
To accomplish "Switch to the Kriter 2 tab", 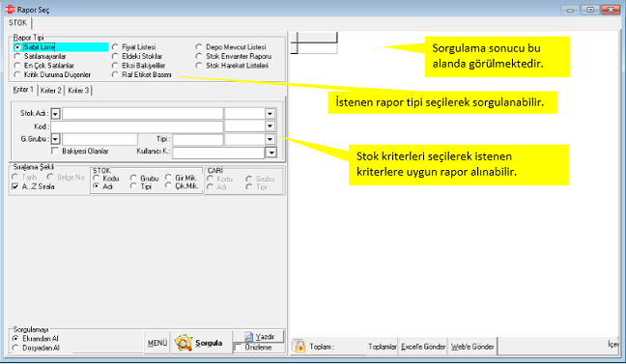I will coord(51,91).
